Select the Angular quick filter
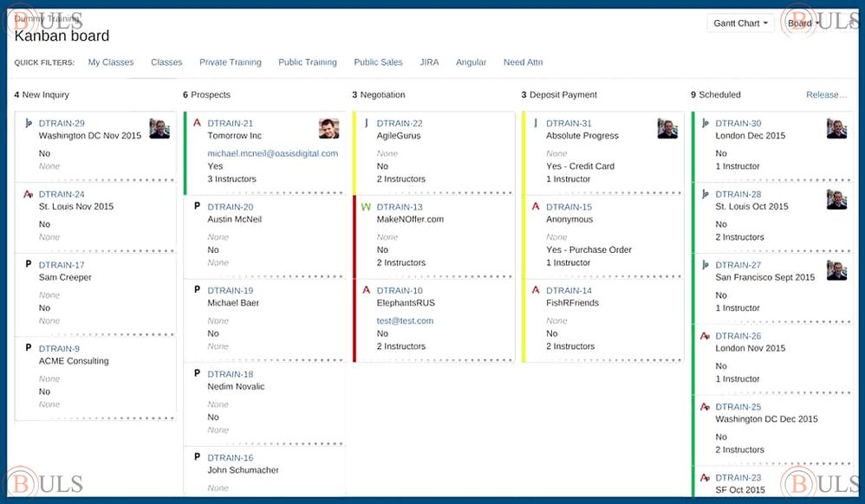The height and width of the screenshot is (504, 865). pos(471,62)
